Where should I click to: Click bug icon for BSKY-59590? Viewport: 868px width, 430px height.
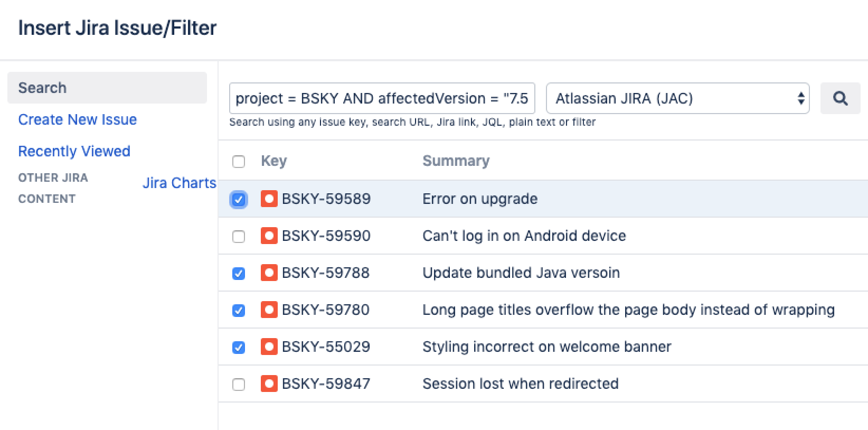(x=269, y=236)
